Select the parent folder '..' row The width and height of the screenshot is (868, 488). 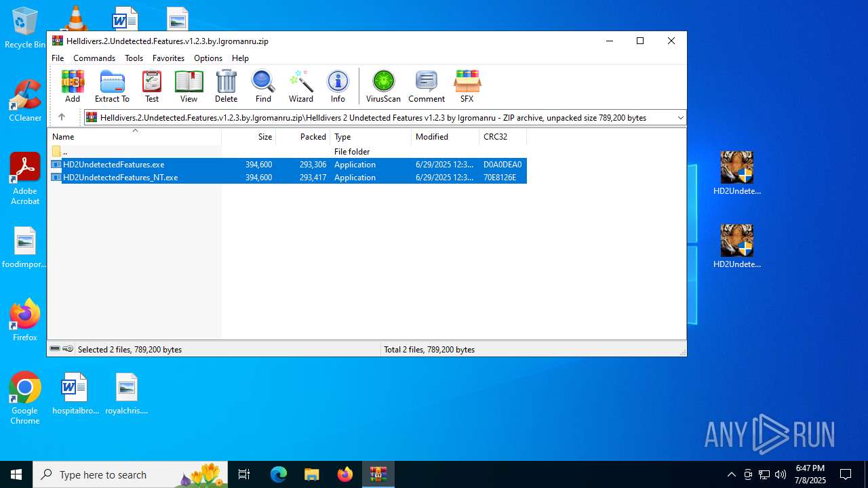287,152
